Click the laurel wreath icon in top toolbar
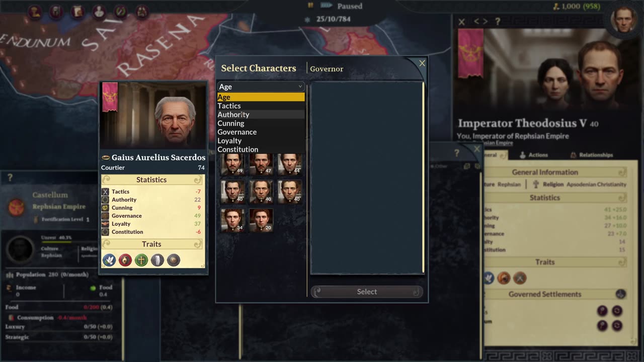This screenshot has width=644, height=362. coord(121,12)
